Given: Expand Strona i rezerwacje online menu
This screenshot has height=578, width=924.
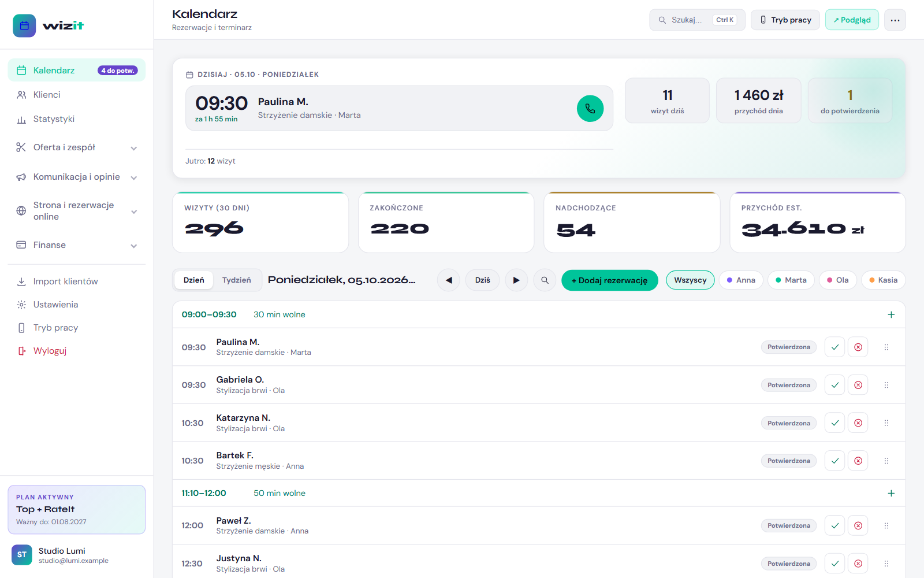Looking at the screenshot, I should coord(77,211).
